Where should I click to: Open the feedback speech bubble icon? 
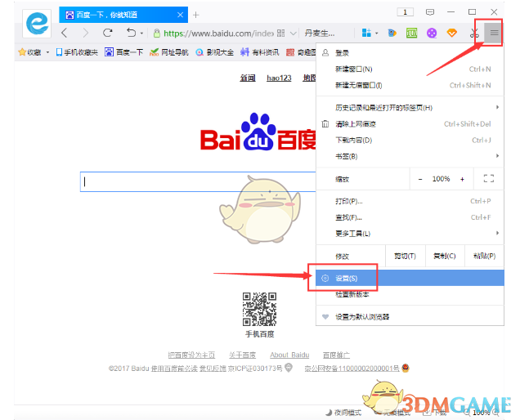click(x=430, y=12)
